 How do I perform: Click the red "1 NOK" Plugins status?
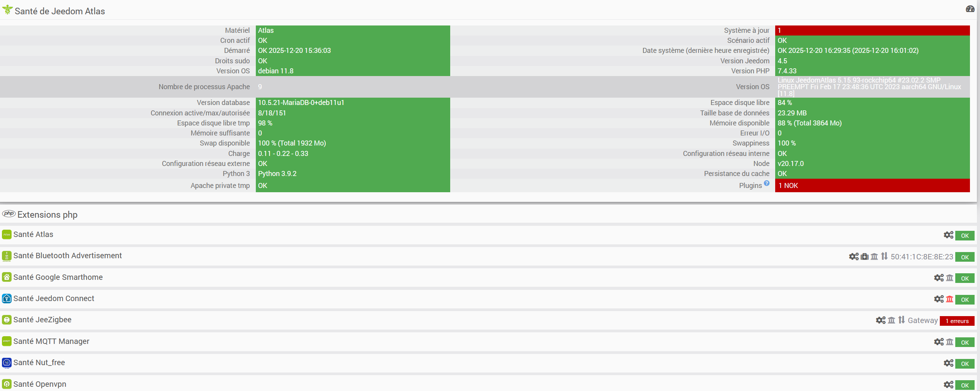point(872,186)
